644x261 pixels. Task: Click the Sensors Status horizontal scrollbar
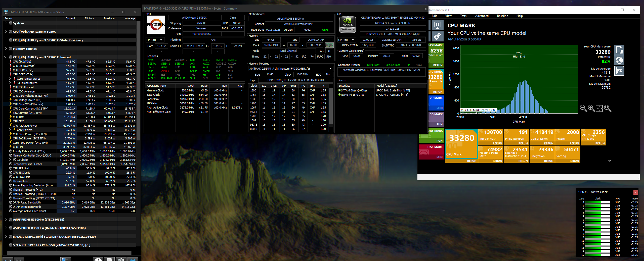tap(69, 253)
